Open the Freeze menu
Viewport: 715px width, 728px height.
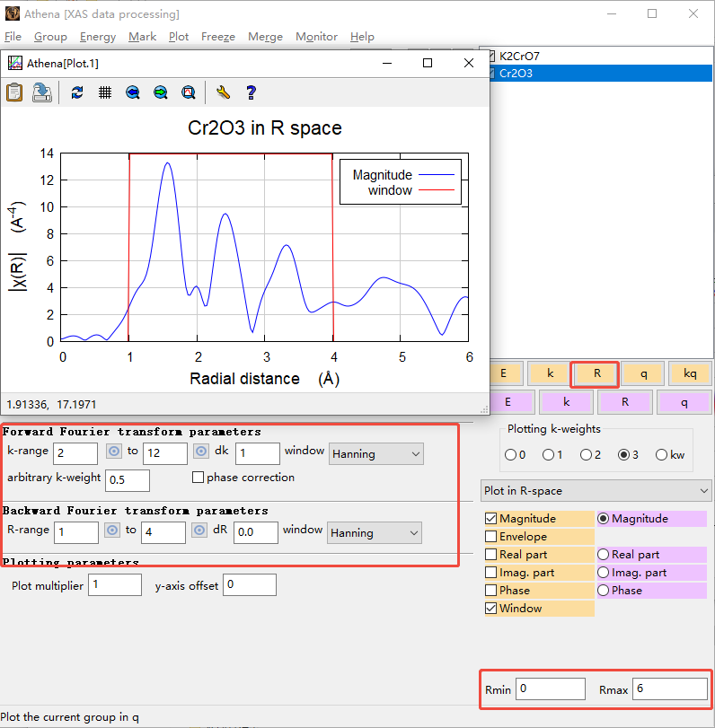tap(218, 37)
